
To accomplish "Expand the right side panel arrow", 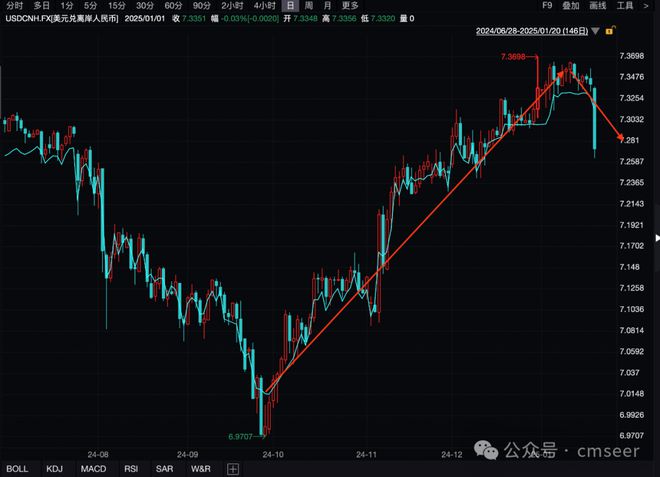I will [657, 238].
